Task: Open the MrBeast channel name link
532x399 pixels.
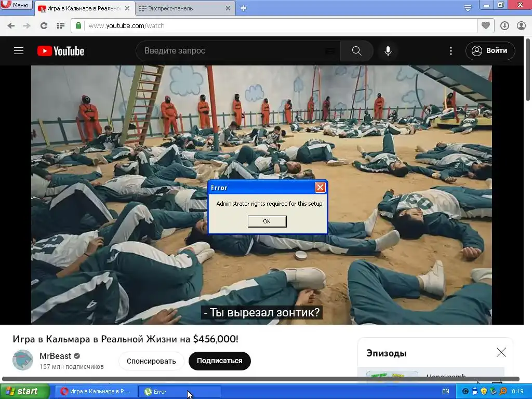Action: click(55, 356)
